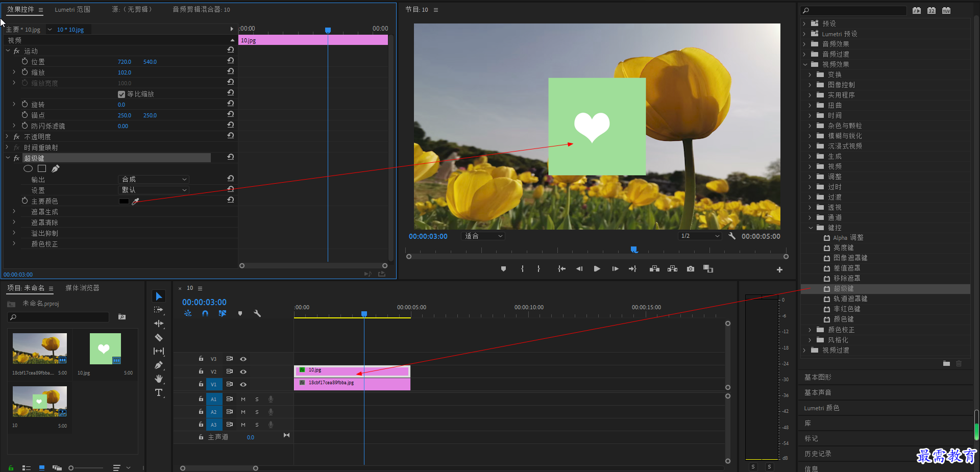Select the Razor tool
The image size is (980, 472).
159,337
